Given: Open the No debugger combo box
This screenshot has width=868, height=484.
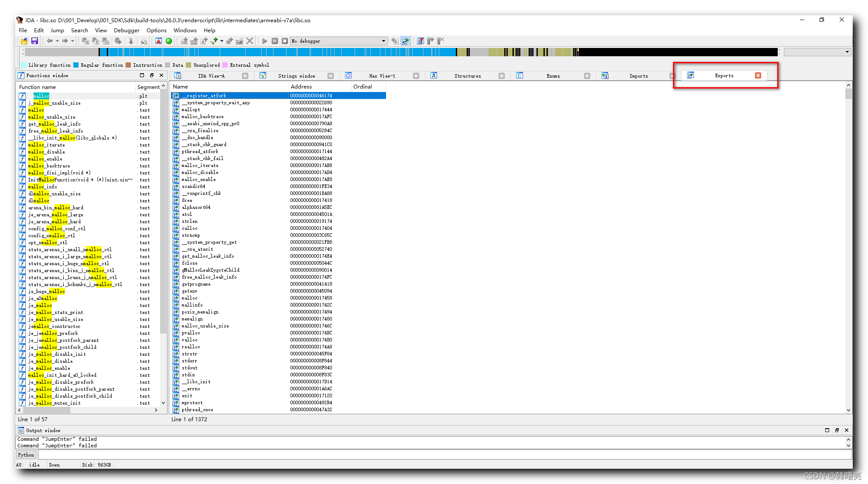Looking at the screenshot, I should (339, 41).
